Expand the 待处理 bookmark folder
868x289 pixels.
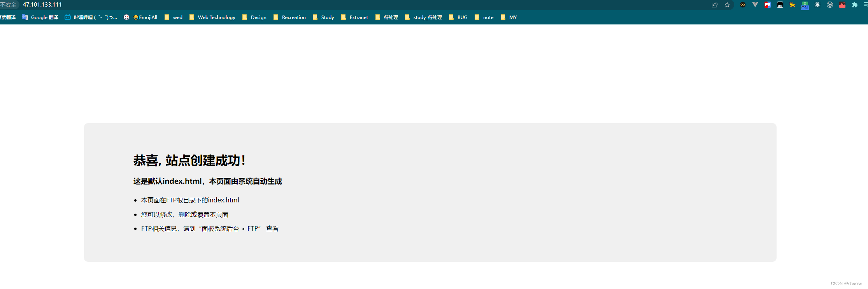pyautogui.click(x=387, y=17)
